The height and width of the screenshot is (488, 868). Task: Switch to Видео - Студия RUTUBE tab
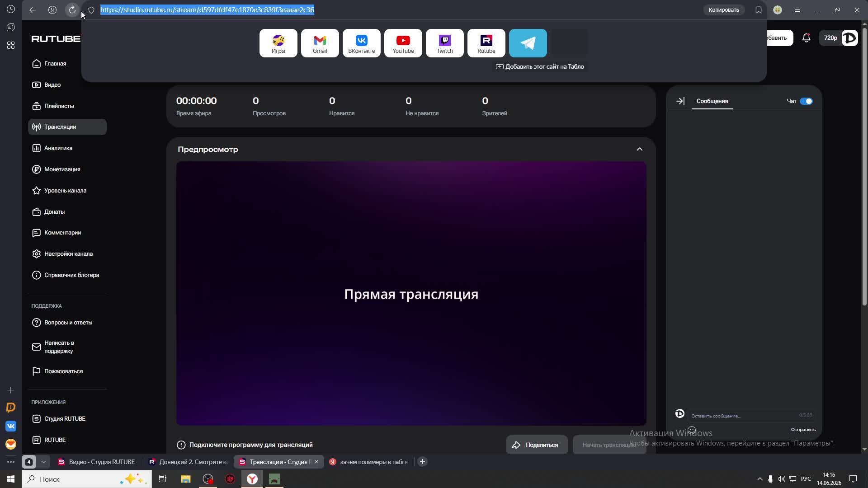[97, 462]
